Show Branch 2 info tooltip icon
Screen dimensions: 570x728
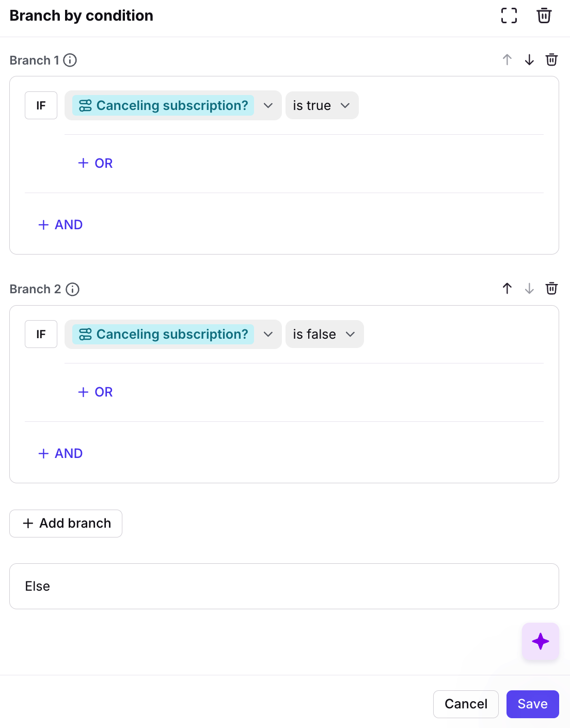tap(73, 289)
